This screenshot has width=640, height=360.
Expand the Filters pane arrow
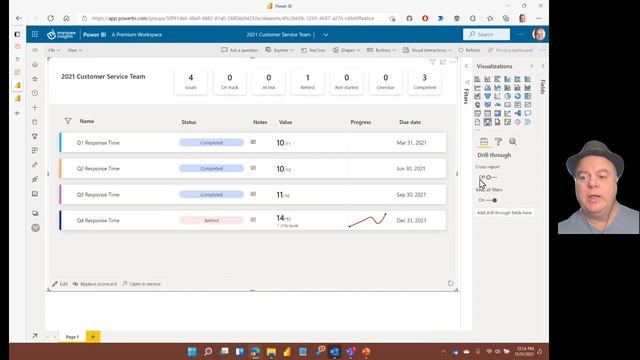point(467,66)
